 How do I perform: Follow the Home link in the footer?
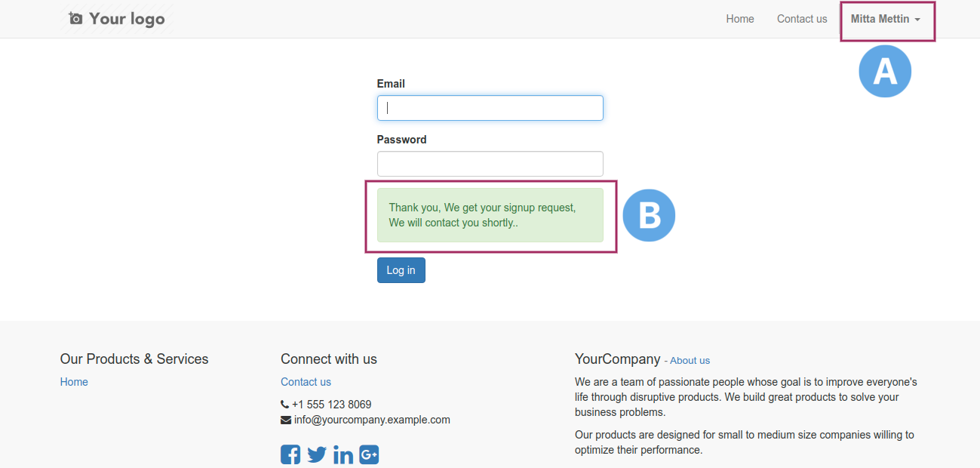click(74, 382)
